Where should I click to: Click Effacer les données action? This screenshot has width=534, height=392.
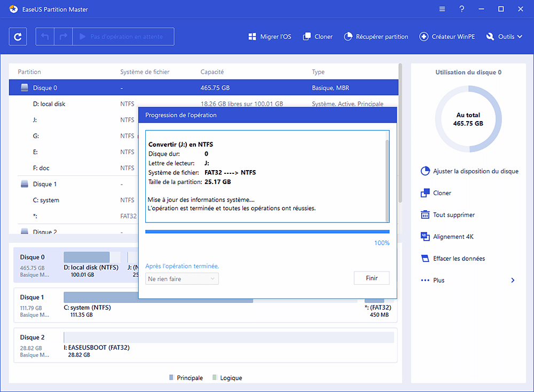453,258
